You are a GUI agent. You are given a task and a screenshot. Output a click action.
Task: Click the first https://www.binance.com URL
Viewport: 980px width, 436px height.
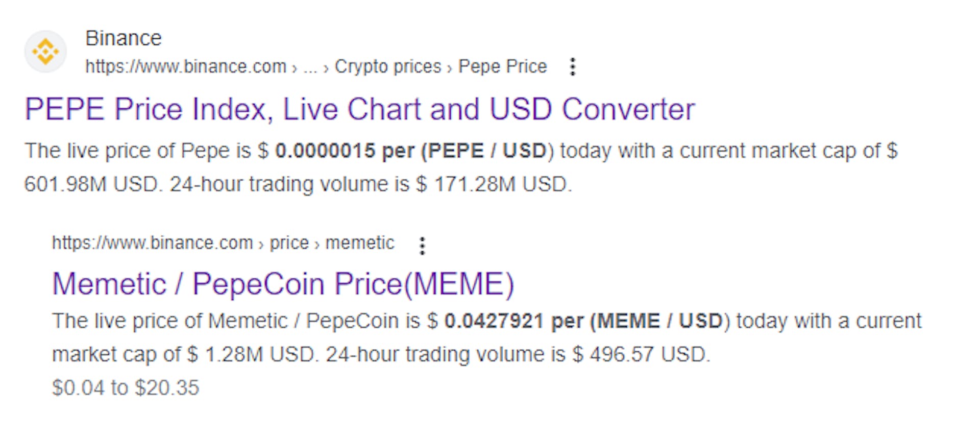tap(186, 66)
